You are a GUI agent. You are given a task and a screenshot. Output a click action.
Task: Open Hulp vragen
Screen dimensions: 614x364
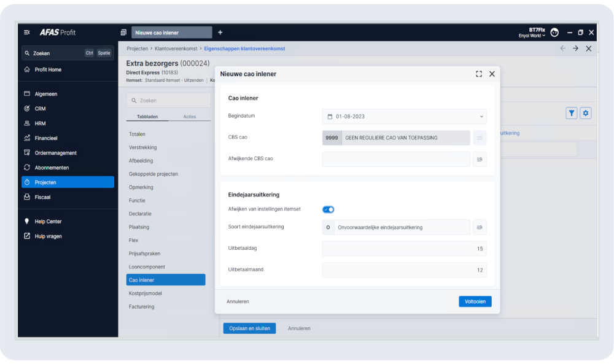tap(68, 236)
